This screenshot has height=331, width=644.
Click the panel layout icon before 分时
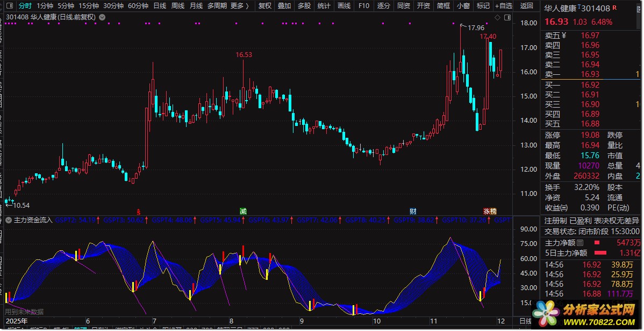tap(10, 6)
